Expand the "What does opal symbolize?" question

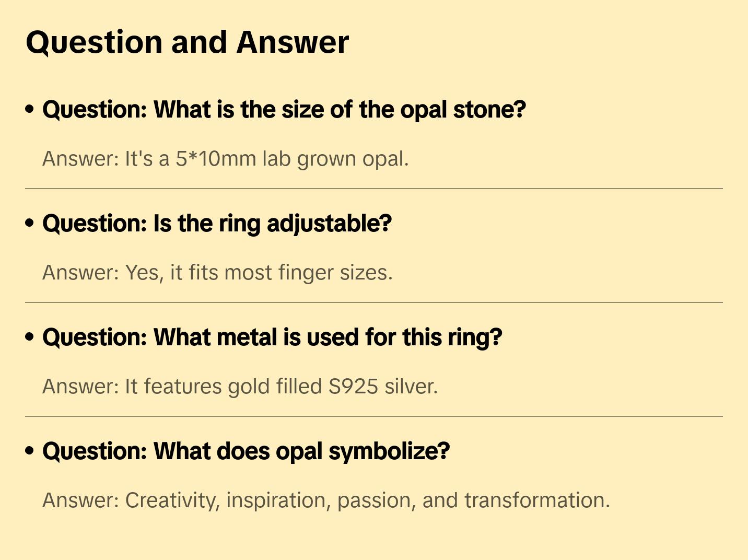pos(246,451)
